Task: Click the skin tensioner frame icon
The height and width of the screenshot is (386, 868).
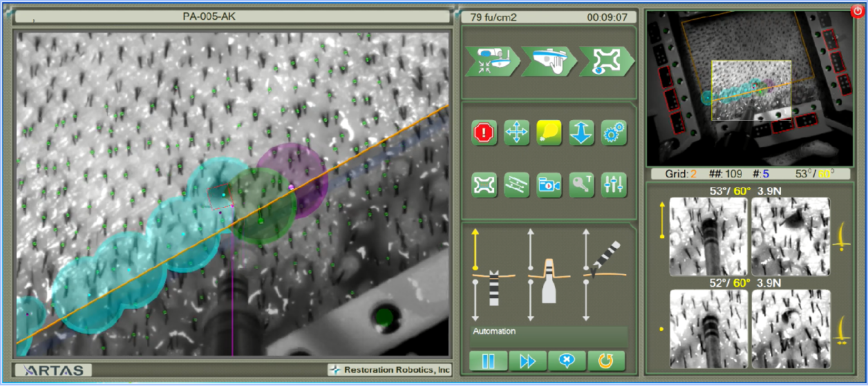Action: [484, 185]
